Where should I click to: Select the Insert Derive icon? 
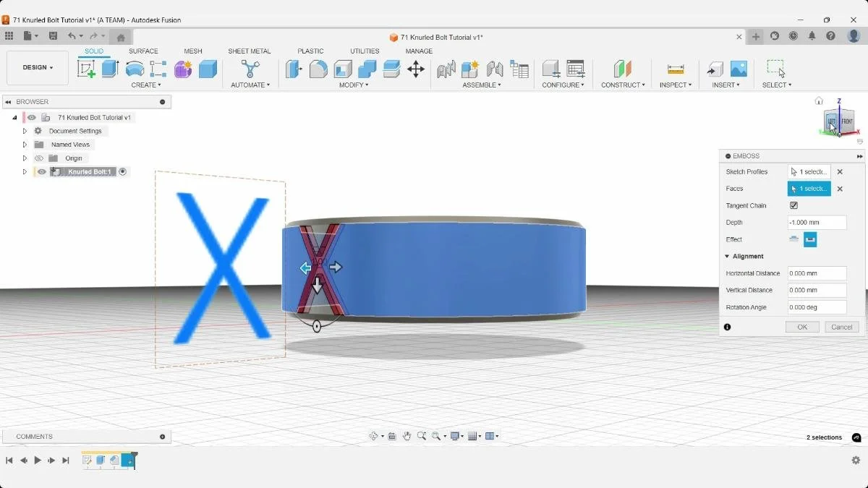pyautogui.click(x=715, y=69)
